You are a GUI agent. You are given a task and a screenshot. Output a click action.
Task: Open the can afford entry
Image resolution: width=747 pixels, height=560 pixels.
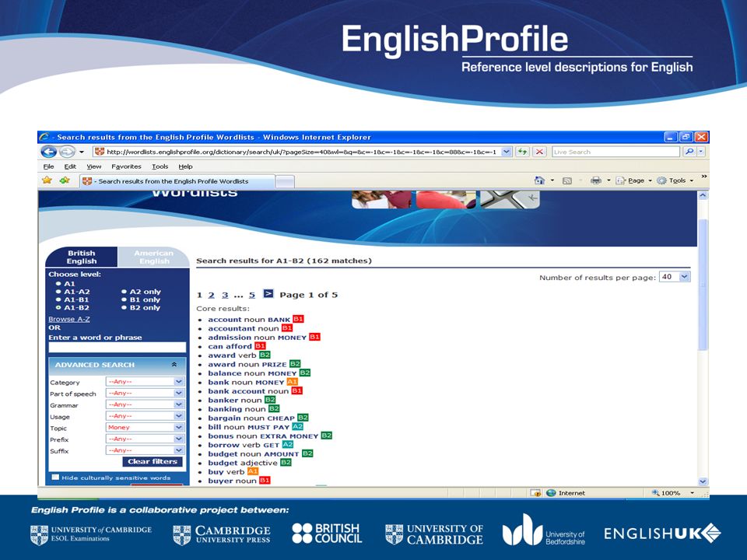(x=230, y=346)
